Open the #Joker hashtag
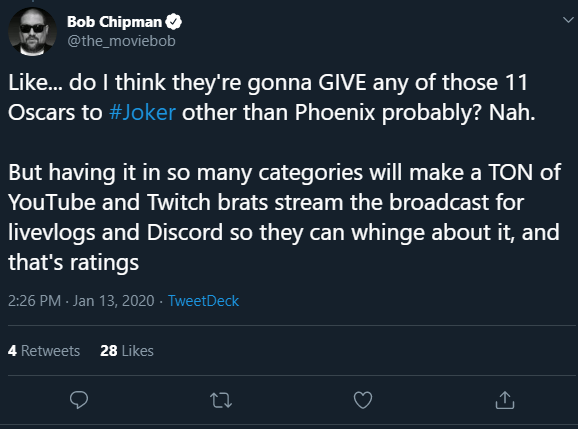The image size is (578, 429). click(142, 112)
